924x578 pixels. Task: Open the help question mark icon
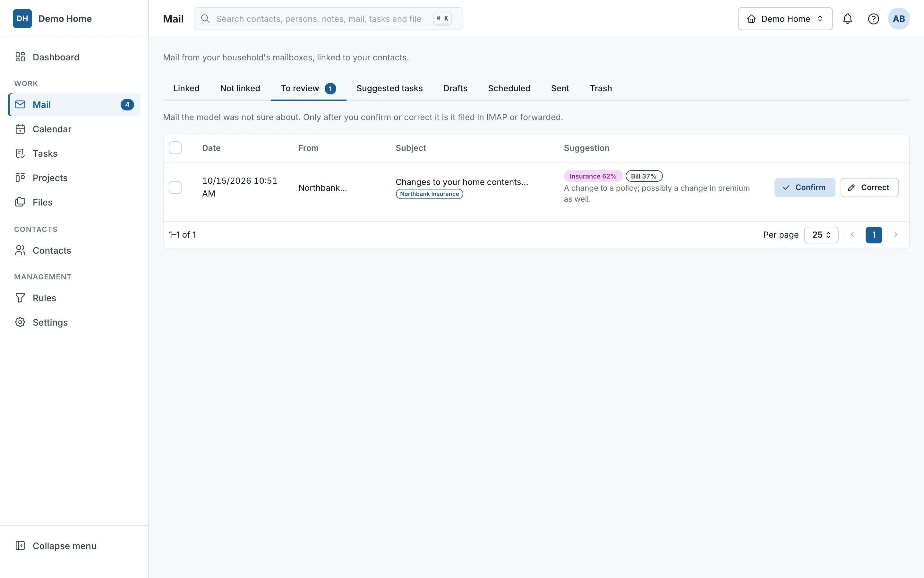coord(873,19)
